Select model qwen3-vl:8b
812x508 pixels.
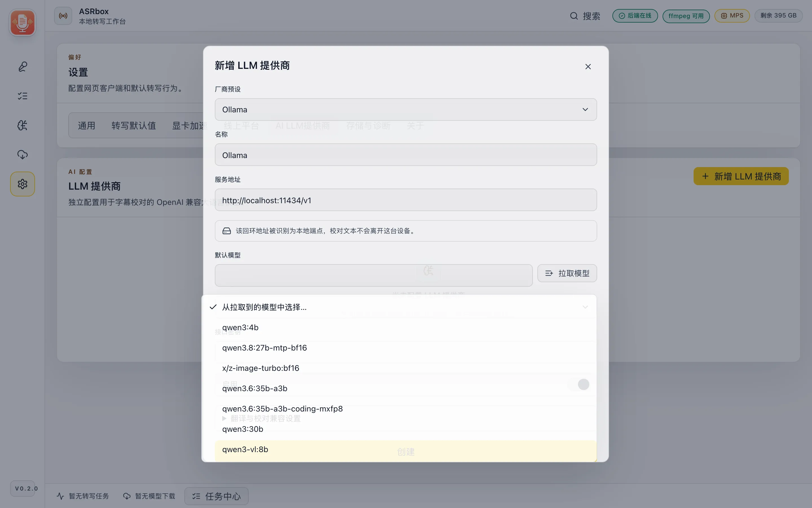[x=399, y=450]
